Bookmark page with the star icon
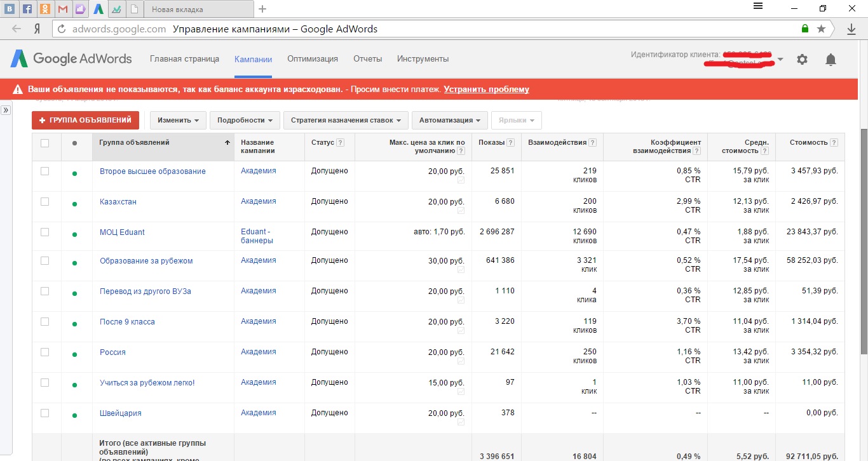This screenshot has height=461, width=868. point(822,29)
